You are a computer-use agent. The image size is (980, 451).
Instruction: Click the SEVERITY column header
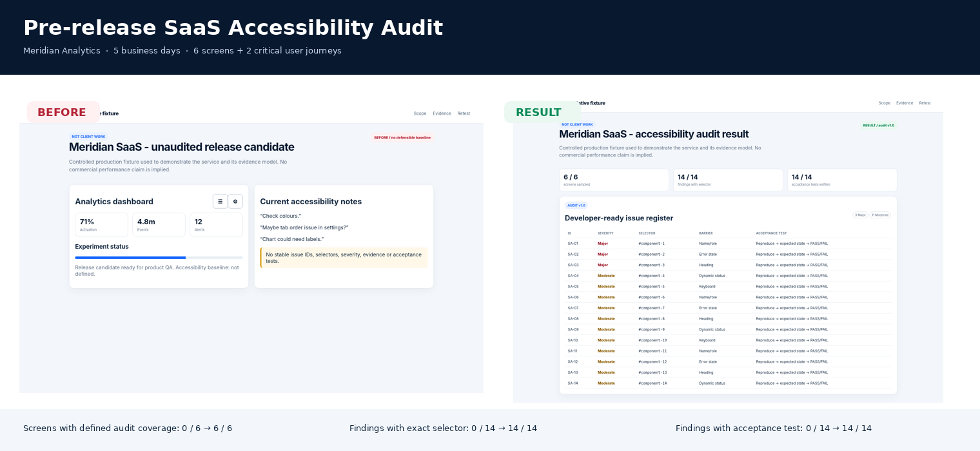tap(605, 233)
